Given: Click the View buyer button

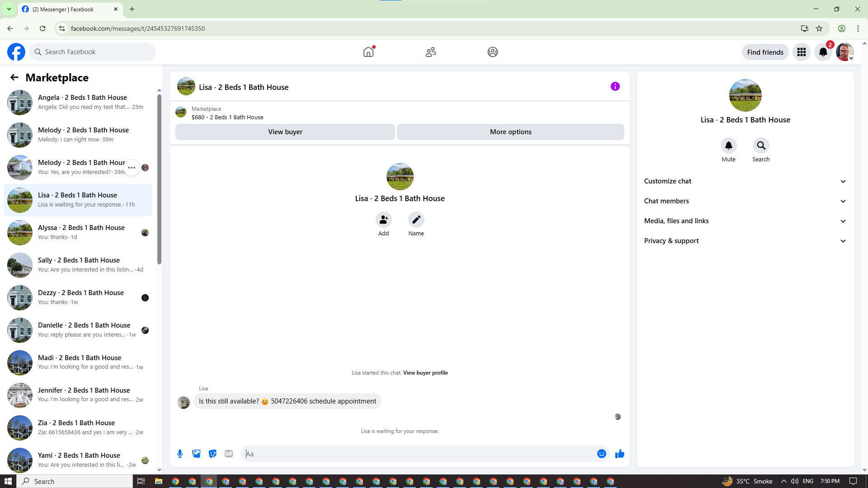Looking at the screenshot, I should [x=285, y=132].
